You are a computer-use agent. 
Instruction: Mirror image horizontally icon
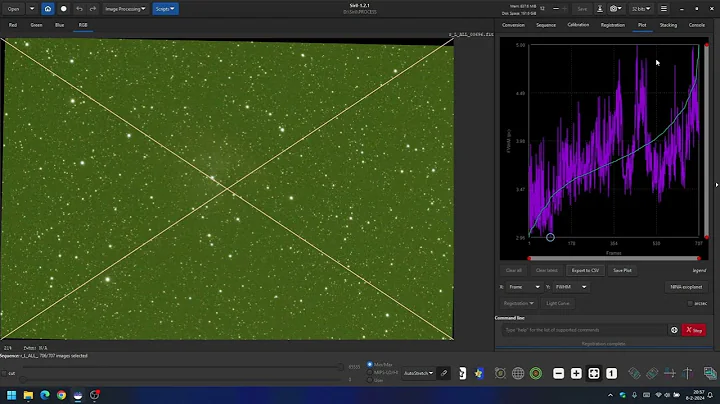pos(669,373)
